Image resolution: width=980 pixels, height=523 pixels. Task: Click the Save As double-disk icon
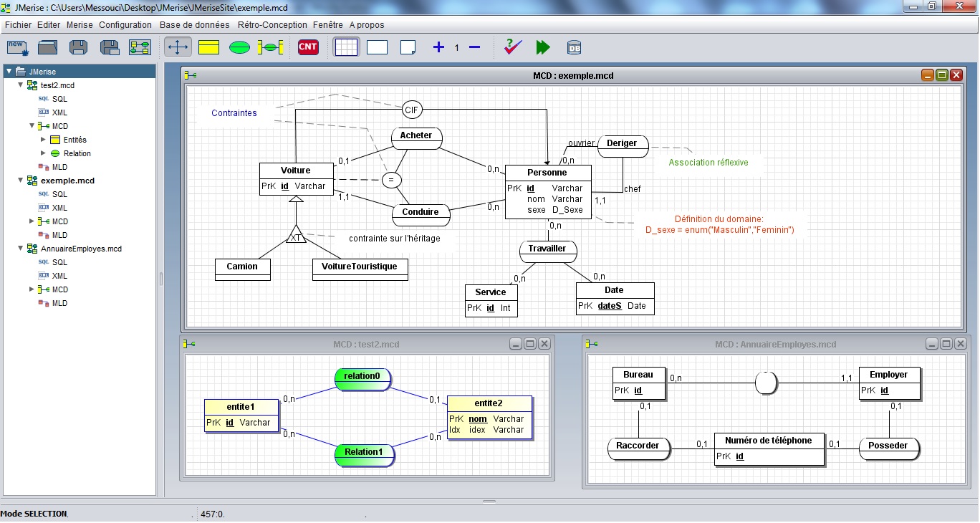click(x=110, y=47)
